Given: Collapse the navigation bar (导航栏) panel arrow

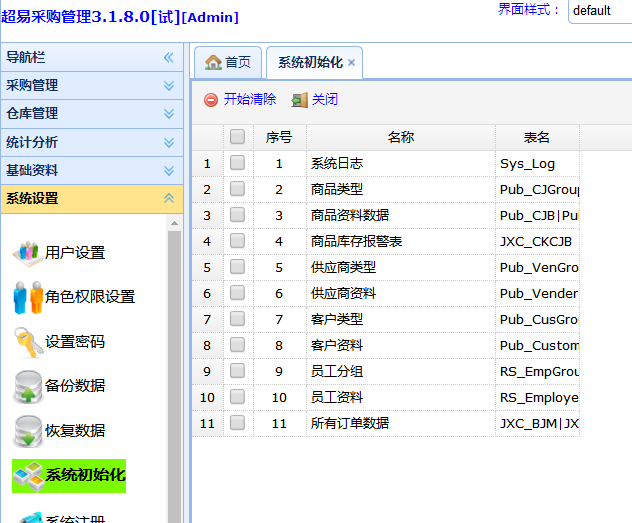Looking at the screenshot, I should click(x=169, y=58).
